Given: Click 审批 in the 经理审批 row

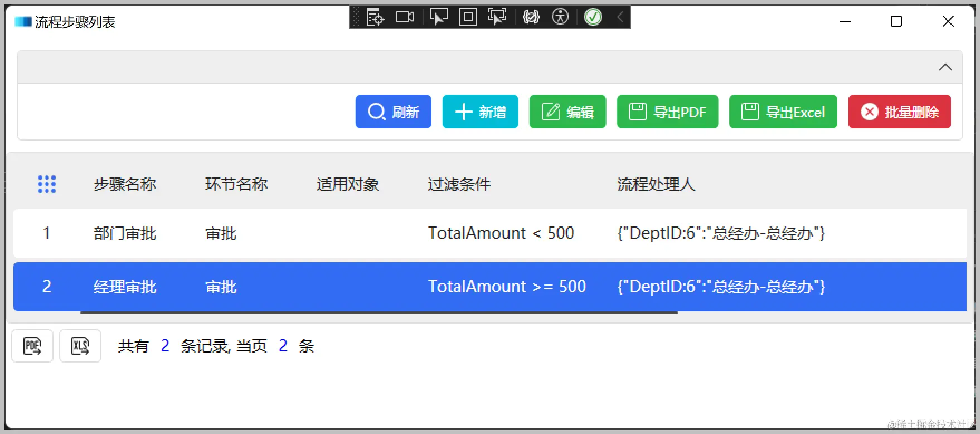Looking at the screenshot, I should 221,287.
